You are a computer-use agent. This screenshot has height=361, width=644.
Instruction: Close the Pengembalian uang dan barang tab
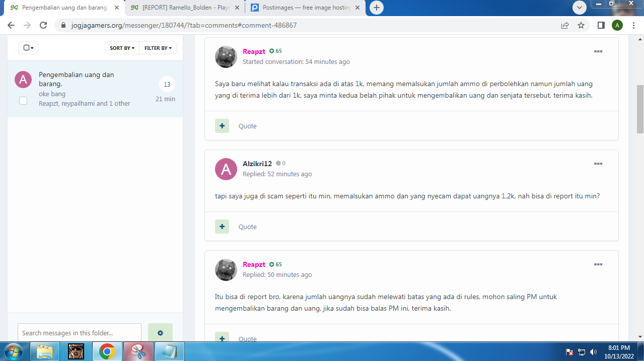116,8
